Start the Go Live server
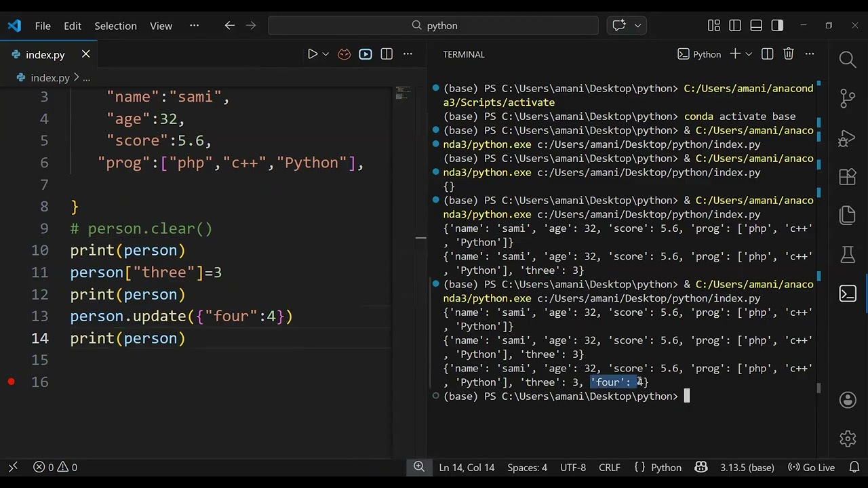 (x=811, y=468)
